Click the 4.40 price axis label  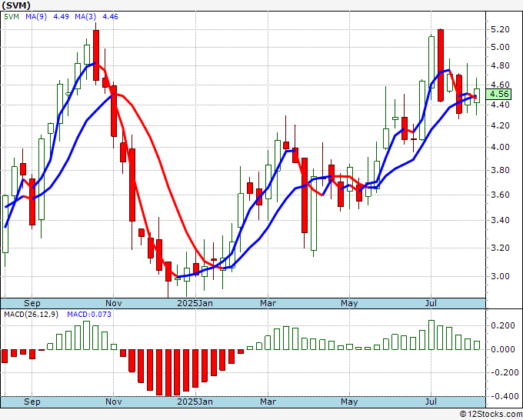[x=500, y=105]
